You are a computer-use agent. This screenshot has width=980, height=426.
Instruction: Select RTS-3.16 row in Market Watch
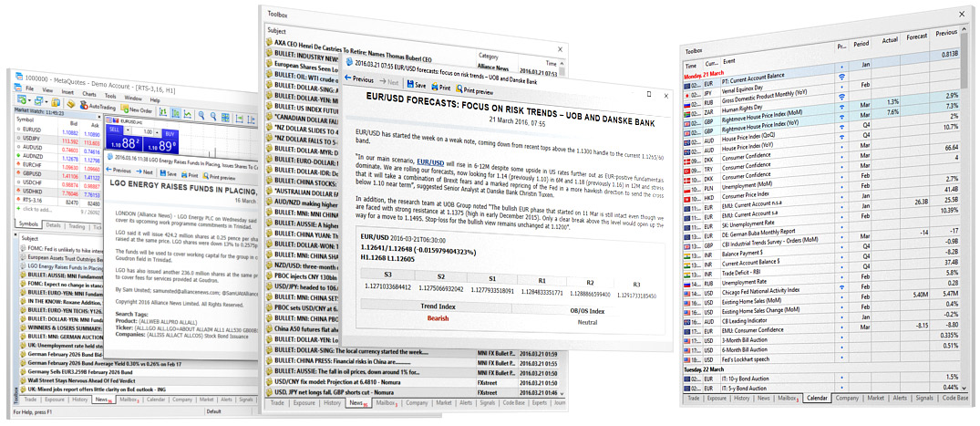tap(57, 200)
